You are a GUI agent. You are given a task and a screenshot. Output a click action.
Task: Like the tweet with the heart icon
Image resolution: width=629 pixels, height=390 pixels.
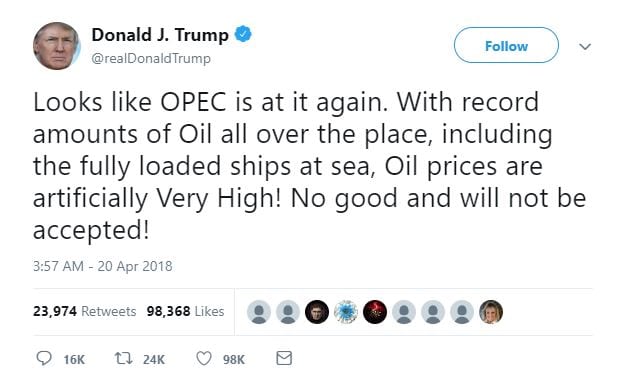pyautogui.click(x=203, y=358)
